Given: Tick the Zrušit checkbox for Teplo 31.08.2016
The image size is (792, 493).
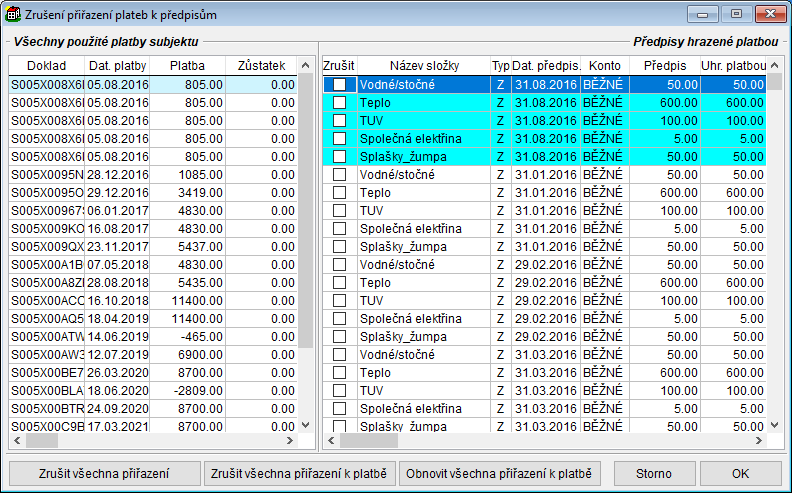Looking at the screenshot, I should point(340,103).
